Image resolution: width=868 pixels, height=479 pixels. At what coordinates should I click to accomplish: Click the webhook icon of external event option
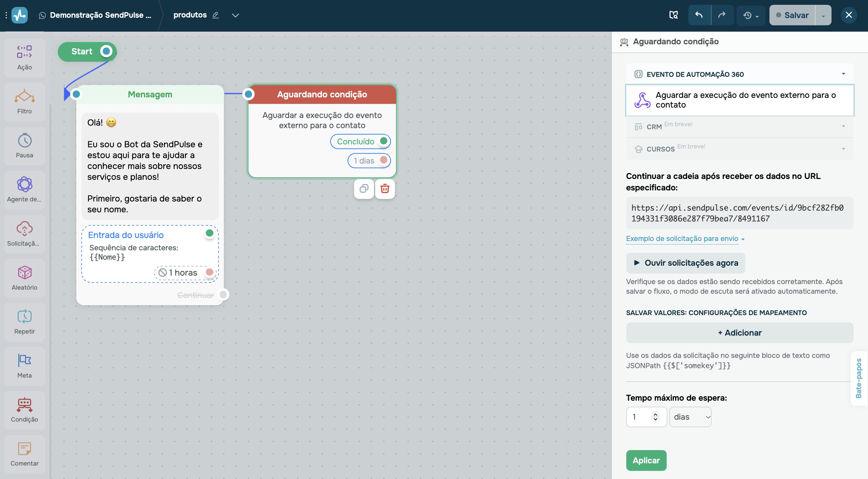[642, 100]
